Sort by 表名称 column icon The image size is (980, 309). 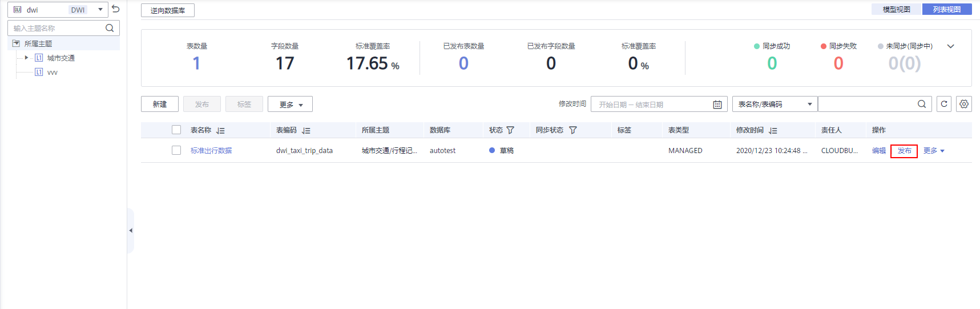coord(220,131)
